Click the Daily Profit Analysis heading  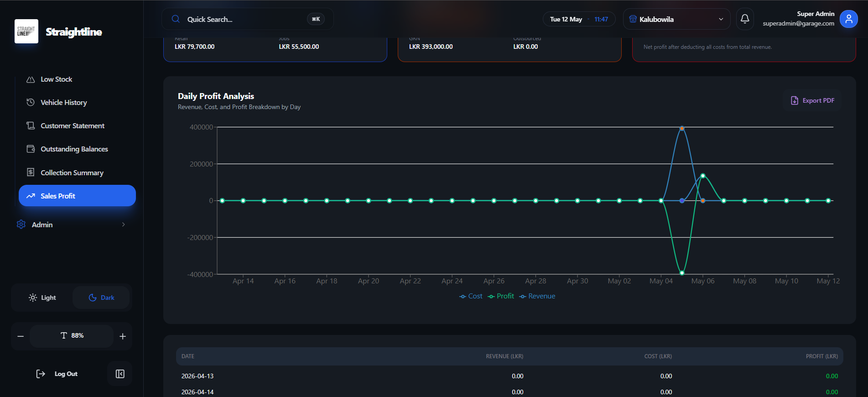tap(216, 96)
